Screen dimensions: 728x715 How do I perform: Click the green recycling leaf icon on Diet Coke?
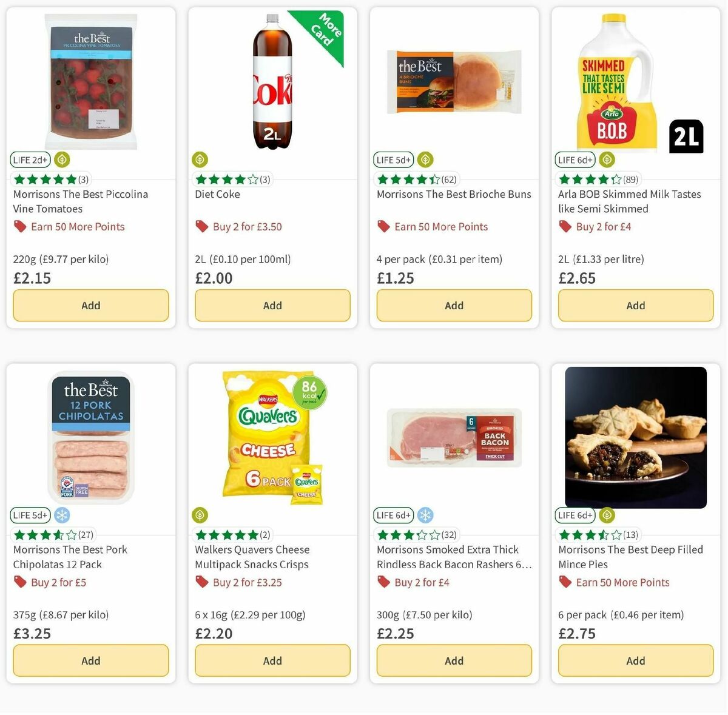click(200, 159)
